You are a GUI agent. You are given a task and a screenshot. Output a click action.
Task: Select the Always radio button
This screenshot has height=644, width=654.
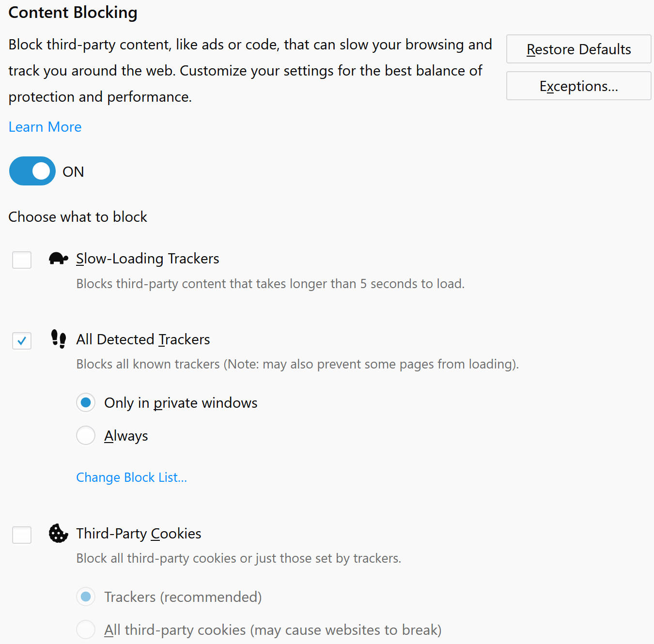[x=86, y=435]
